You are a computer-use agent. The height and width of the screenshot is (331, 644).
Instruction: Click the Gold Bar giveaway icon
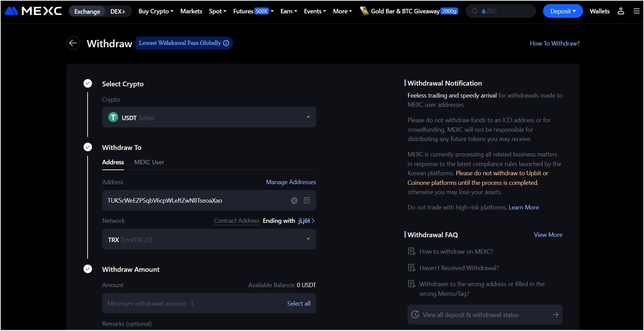[364, 11]
